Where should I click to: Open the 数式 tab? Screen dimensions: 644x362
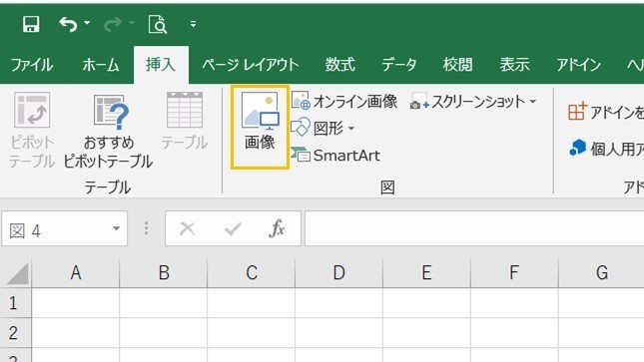pyautogui.click(x=340, y=65)
